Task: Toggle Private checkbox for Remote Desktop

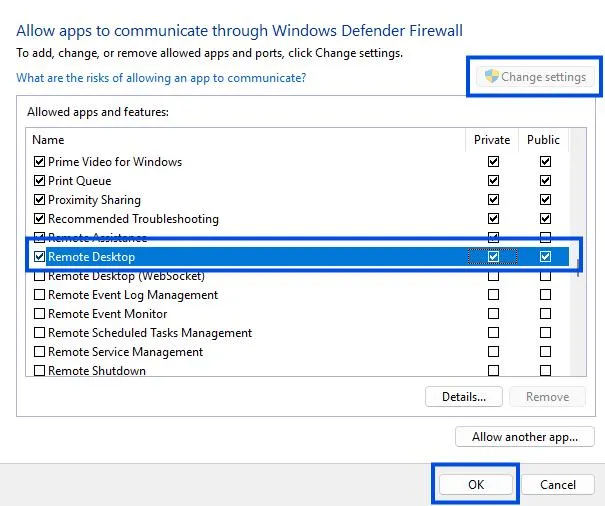Action: (x=493, y=256)
